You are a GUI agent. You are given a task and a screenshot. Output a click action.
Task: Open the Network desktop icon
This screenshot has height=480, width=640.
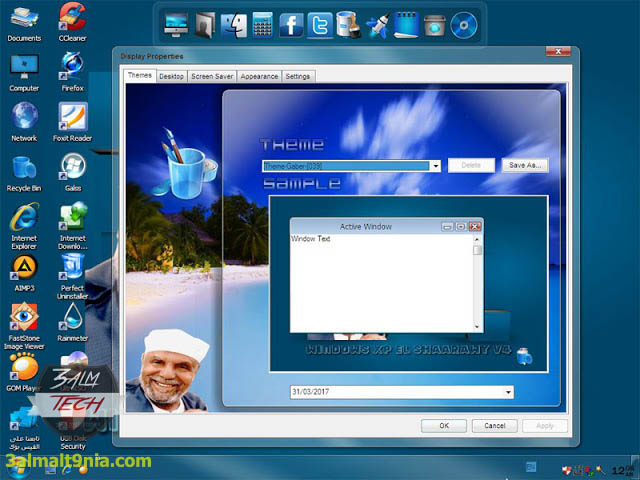(x=24, y=122)
